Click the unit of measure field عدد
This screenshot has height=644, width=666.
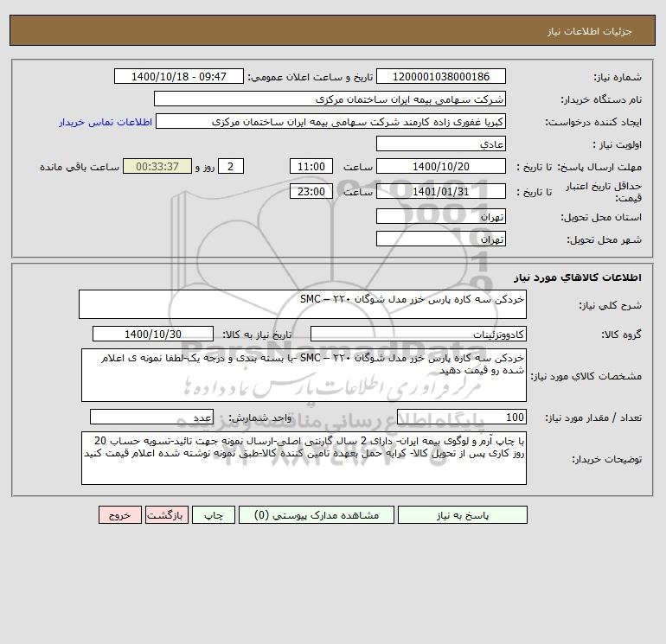click(151, 417)
